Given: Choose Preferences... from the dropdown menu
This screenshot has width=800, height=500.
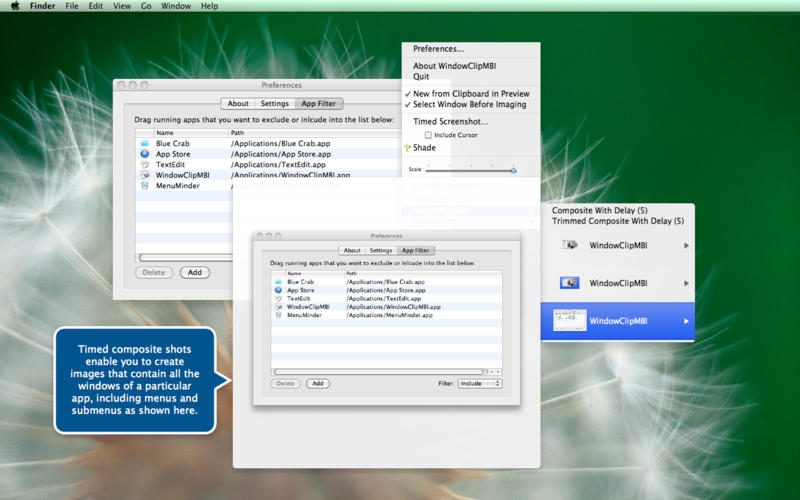Looking at the screenshot, I should pyautogui.click(x=438, y=49).
